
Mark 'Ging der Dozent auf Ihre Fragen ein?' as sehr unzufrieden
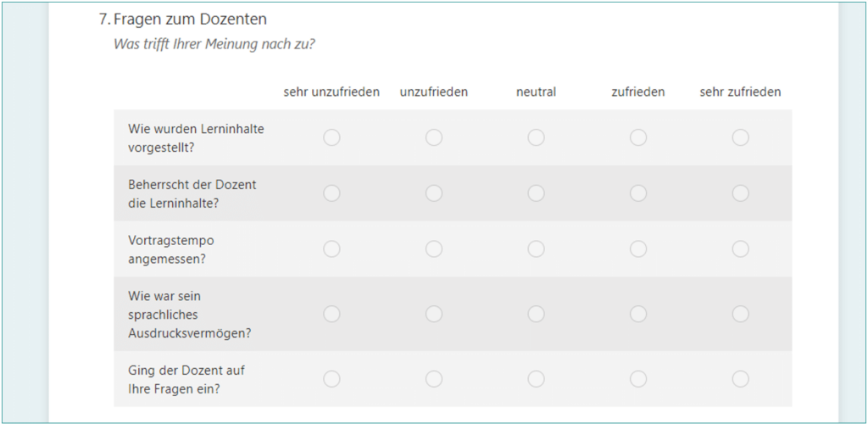tap(331, 379)
